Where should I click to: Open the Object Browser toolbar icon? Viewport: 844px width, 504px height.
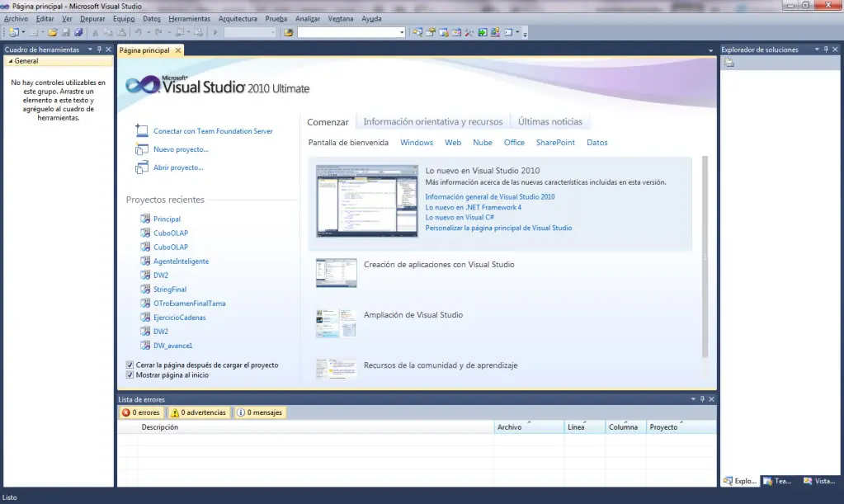pos(456,32)
